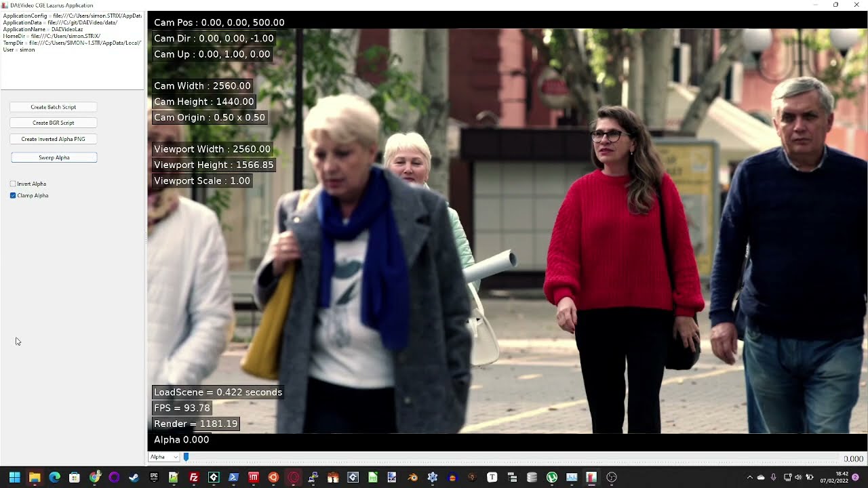
Task: Click the Alpha slider handle
Action: point(186,457)
